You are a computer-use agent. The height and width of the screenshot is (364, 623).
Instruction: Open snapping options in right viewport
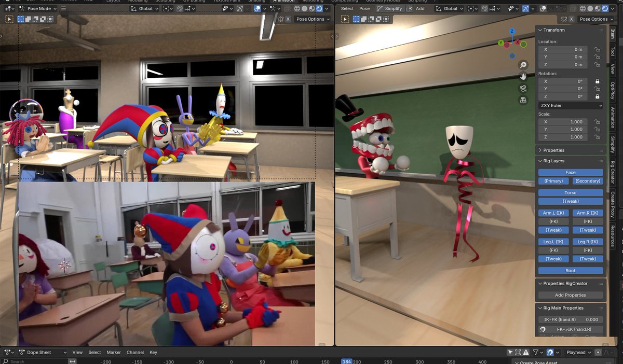click(x=494, y=8)
